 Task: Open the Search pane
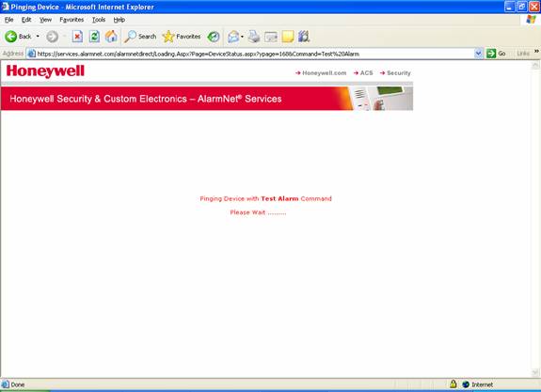pos(140,37)
